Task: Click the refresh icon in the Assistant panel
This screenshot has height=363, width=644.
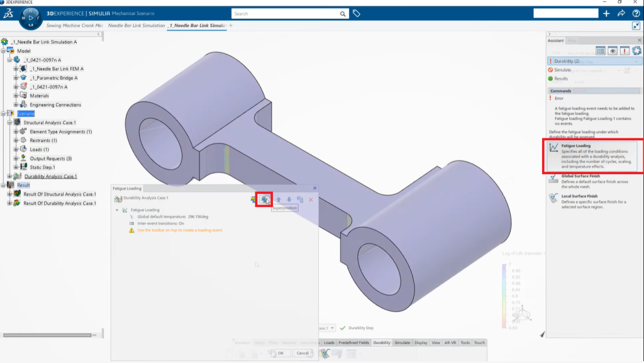Action: click(x=636, y=51)
